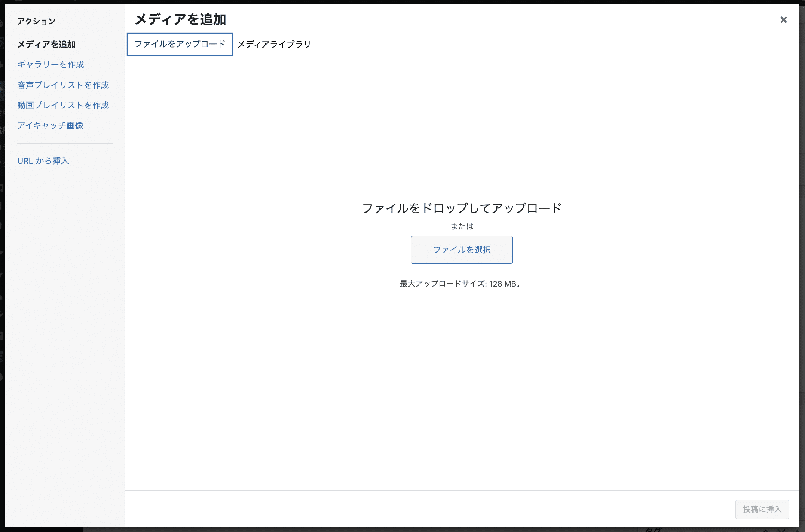The width and height of the screenshot is (805, 532).
Task: Insert media from URL via sidebar
Action: click(x=43, y=161)
